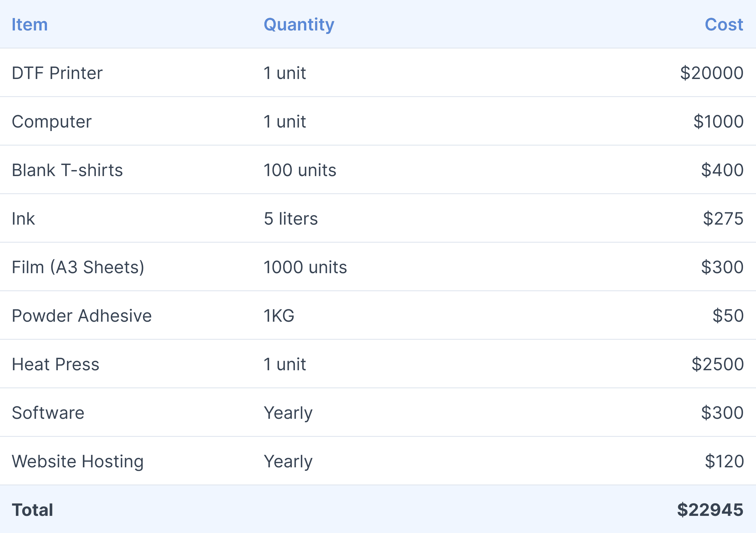Screen dimensions: 756x533
Task: Select the Heat Press item cell
Action: point(56,364)
